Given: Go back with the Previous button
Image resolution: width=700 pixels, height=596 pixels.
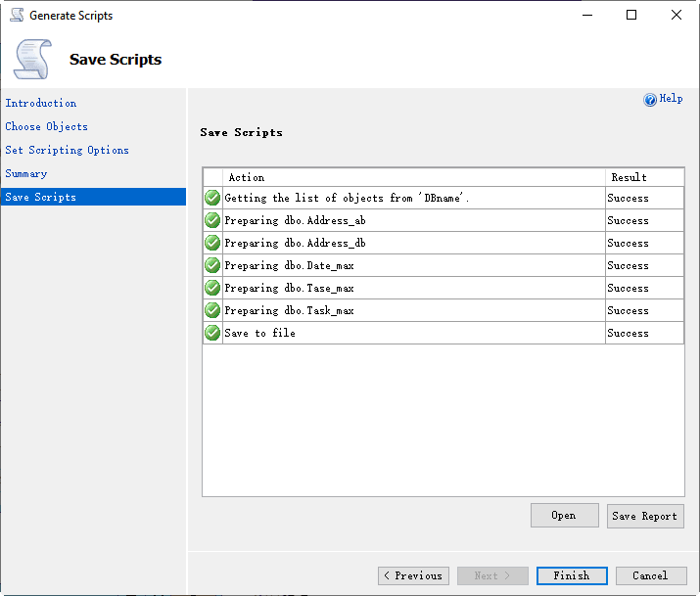Looking at the screenshot, I should (x=413, y=575).
